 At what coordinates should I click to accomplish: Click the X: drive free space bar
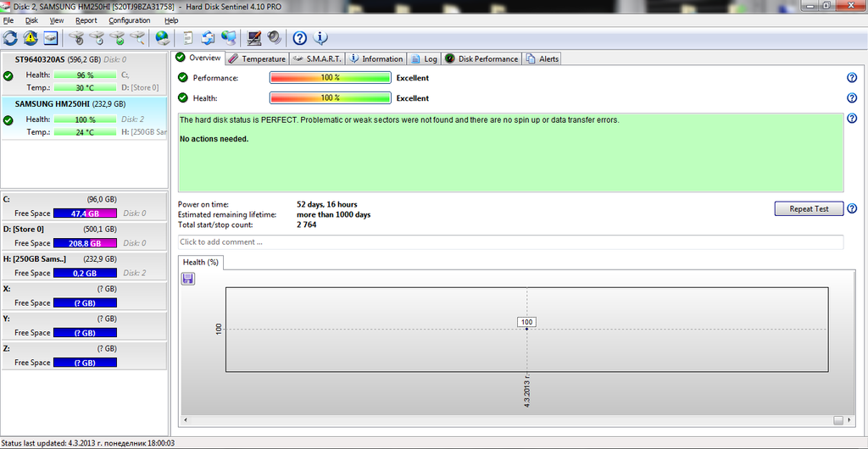tap(86, 303)
